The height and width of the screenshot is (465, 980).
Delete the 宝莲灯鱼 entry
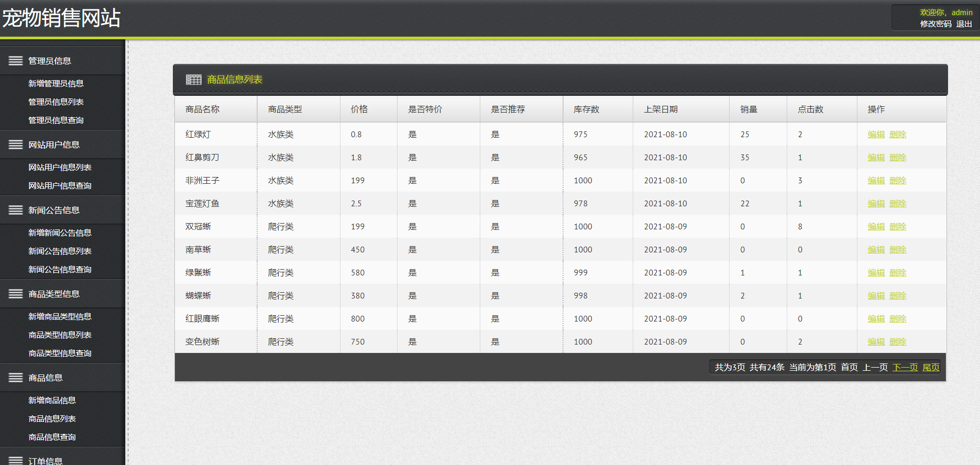point(898,204)
